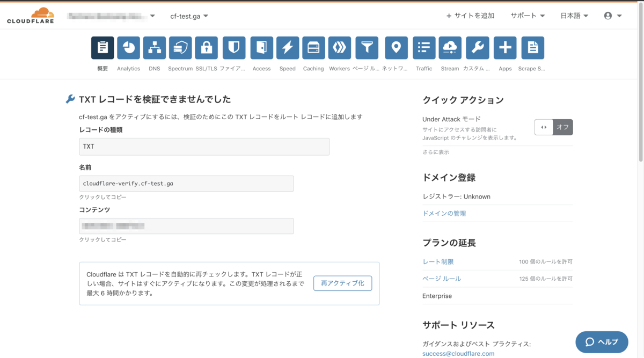
Task: Open the Firewall (ファイア...) shield icon
Action: (x=234, y=48)
